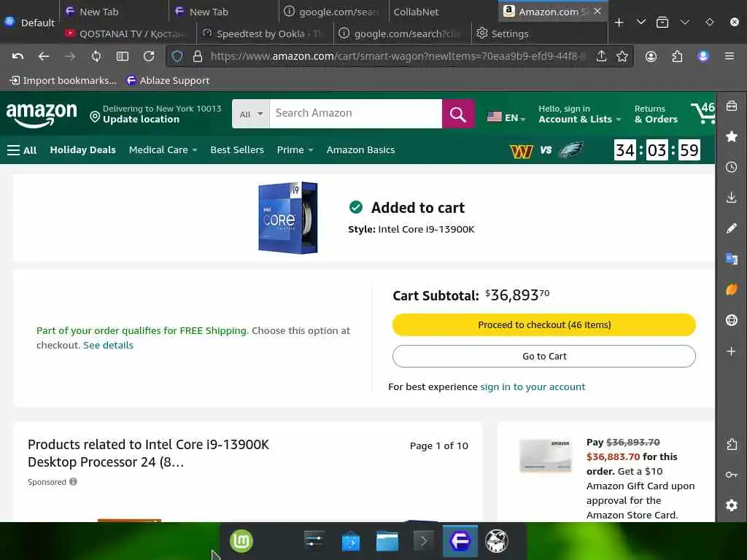Click the sidebar key passwords icon
Image resolution: width=747 pixels, height=560 pixels.
[731, 475]
